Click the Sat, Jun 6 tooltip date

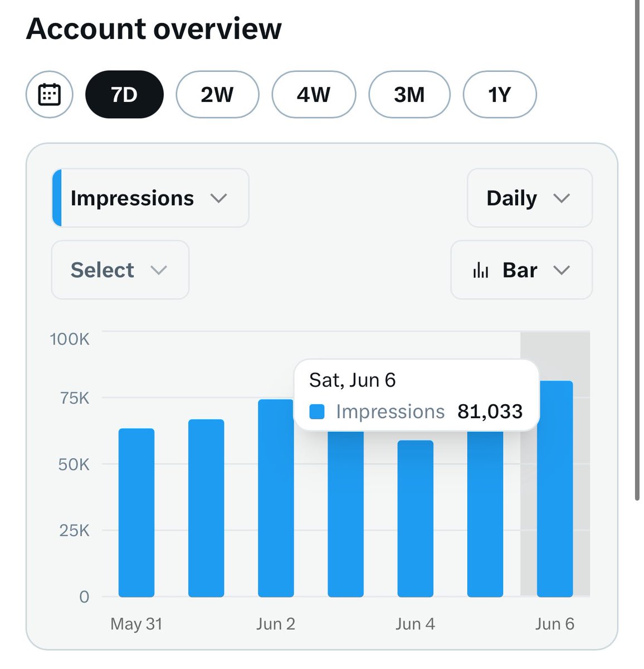pyautogui.click(x=352, y=380)
